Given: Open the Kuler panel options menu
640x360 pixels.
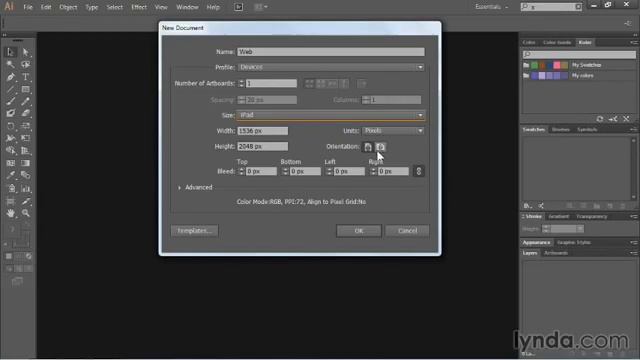Looking at the screenshot, I should click(633, 42).
